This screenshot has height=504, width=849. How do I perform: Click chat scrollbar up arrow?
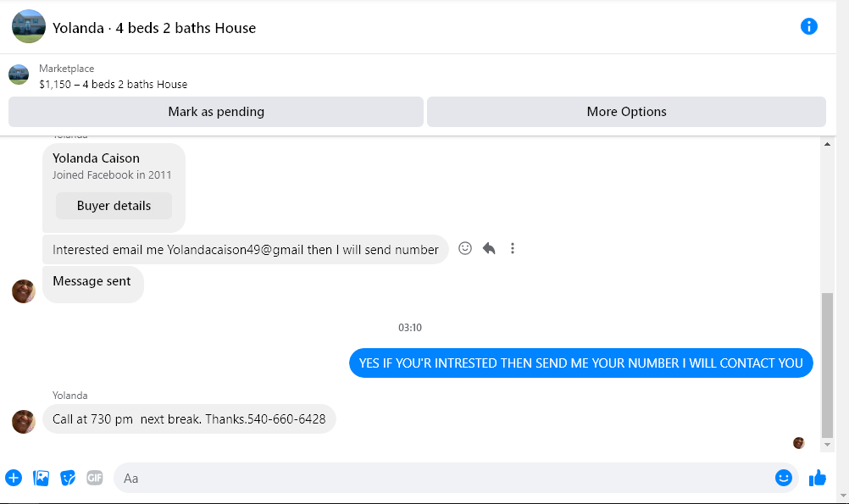[x=827, y=144]
